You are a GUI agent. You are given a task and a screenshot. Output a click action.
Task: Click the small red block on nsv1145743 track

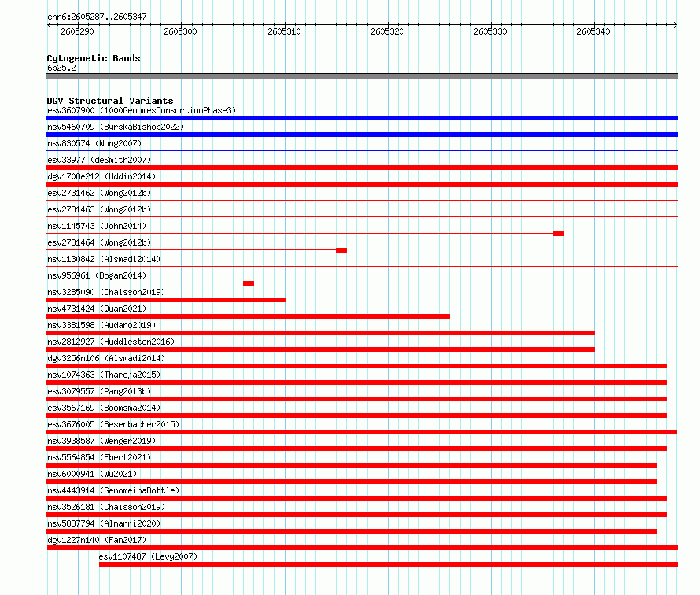click(x=558, y=234)
